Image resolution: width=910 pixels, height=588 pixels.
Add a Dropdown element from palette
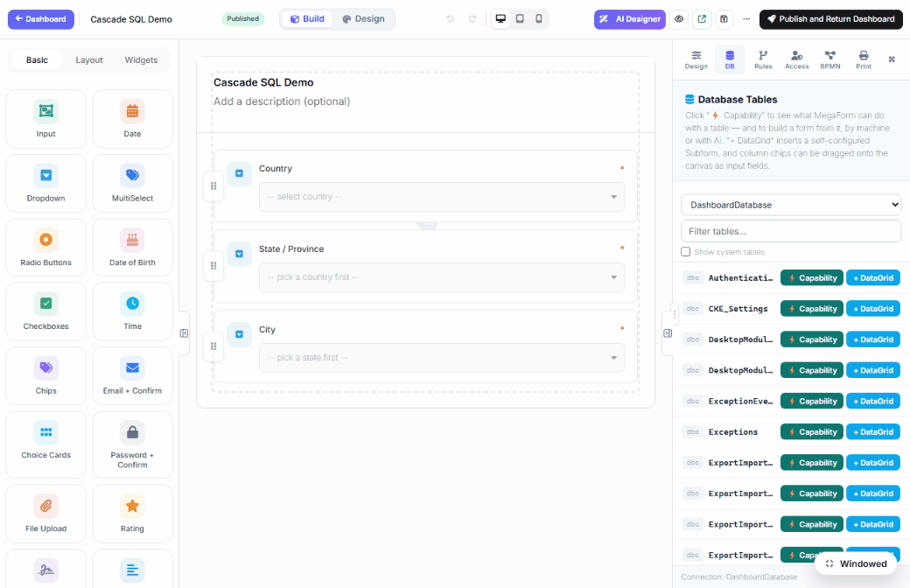click(x=45, y=184)
